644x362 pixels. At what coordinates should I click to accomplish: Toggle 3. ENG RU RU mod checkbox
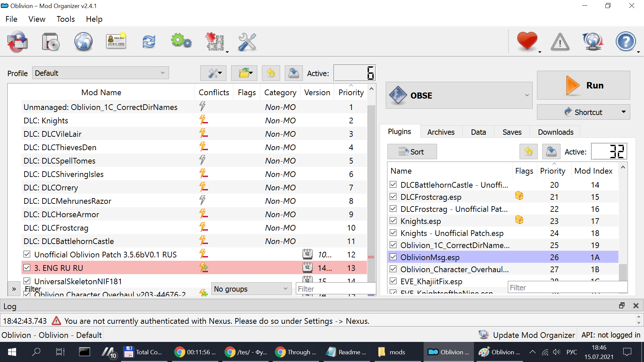pyautogui.click(x=27, y=268)
